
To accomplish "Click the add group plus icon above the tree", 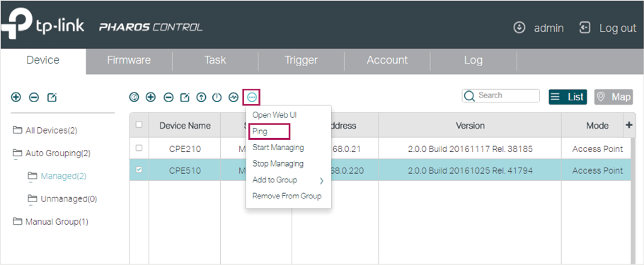I will tap(16, 98).
